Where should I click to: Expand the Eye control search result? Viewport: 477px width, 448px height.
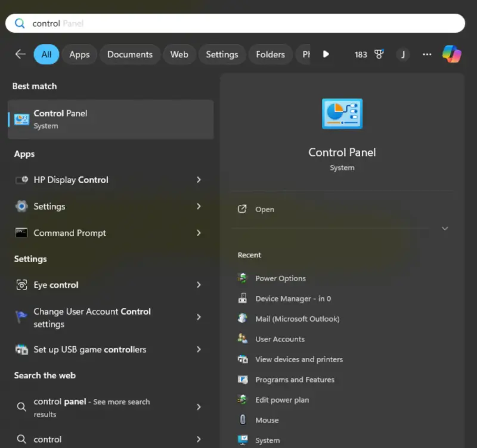pos(199,285)
